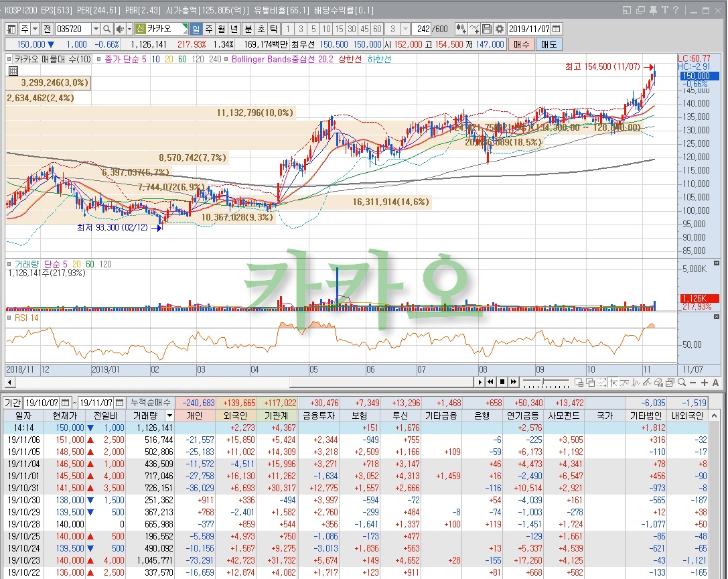Viewport: 728px width, 579px height.
Task: Click the stock search magnifier icon
Action: tap(106, 29)
